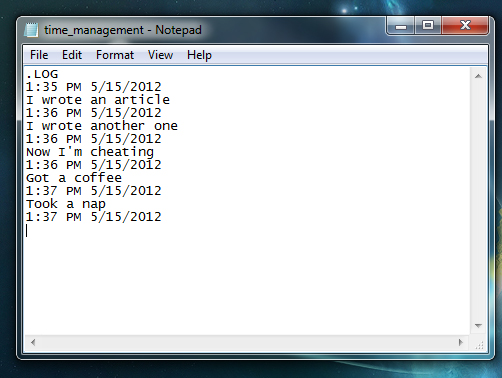The image size is (502, 378).
Task: Open the Help menu
Action: tap(199, 55)
